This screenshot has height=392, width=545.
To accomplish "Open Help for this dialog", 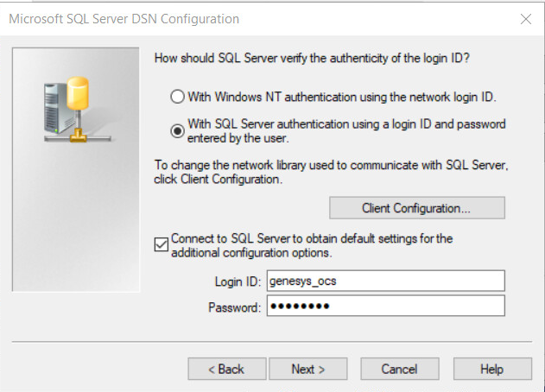I will [491, 369].
